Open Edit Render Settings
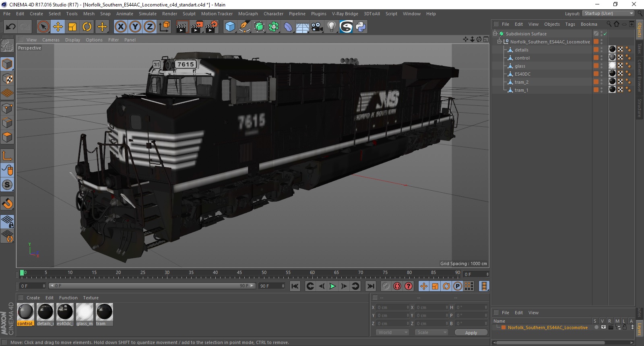This screenshot has height=346, width=644. (x=212, y=27)
